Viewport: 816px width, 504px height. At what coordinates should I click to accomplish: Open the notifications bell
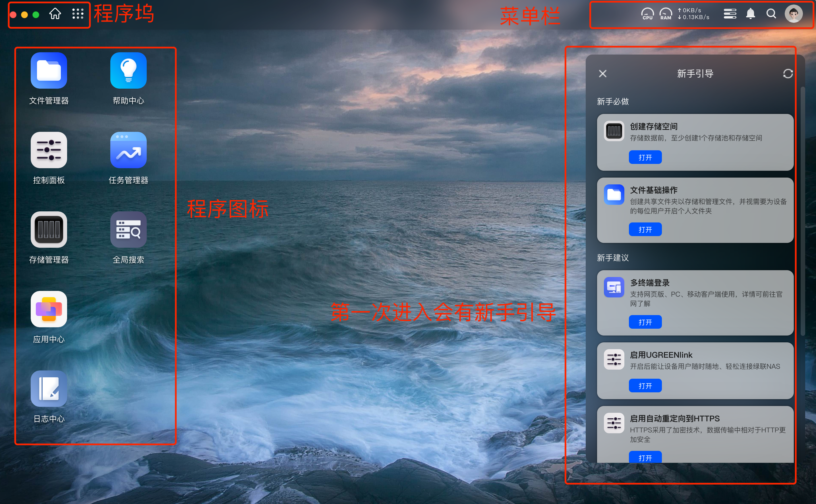click(x=751, y=14)
